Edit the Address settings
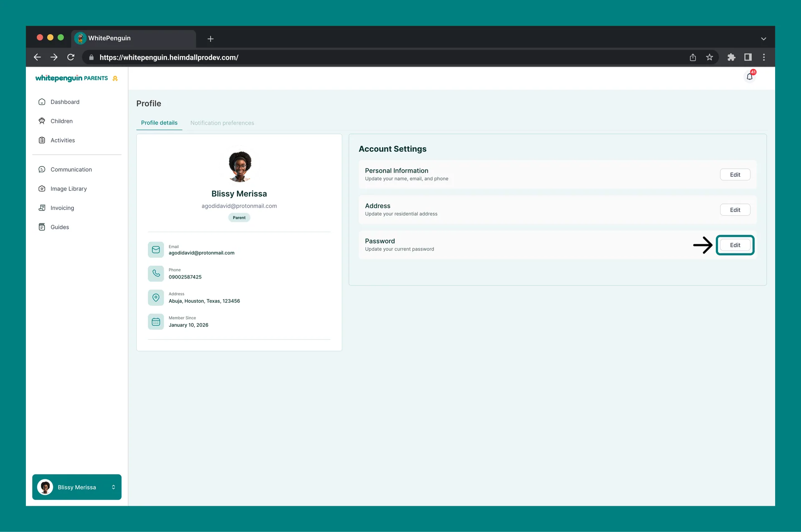The width and height of the screenshot is (801, 532). (x=735, y=210)
